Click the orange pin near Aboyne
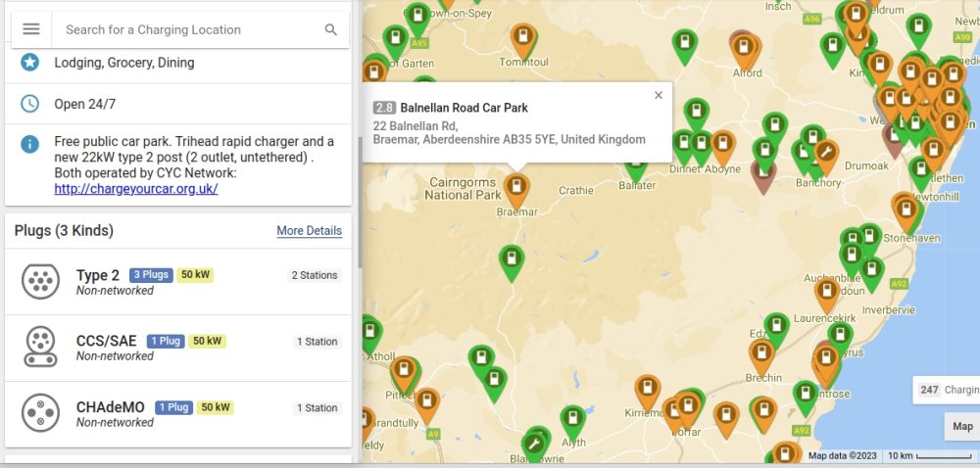980x468 pixels. coord(722,146)
